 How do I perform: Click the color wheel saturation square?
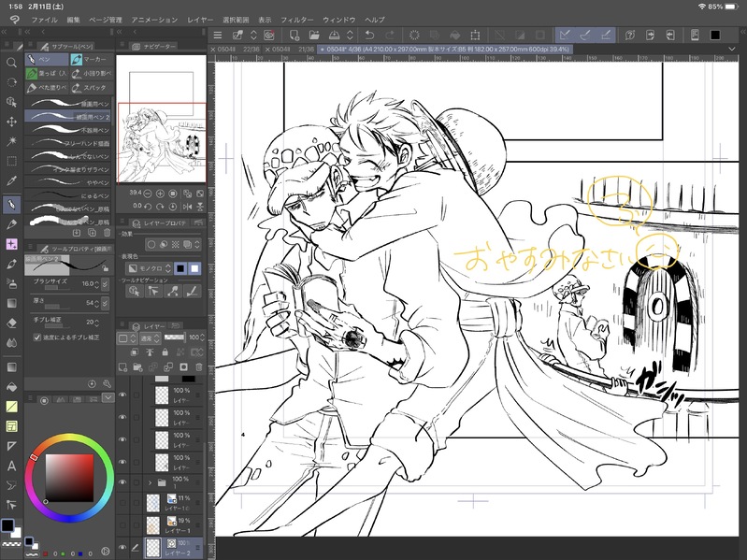69,478
